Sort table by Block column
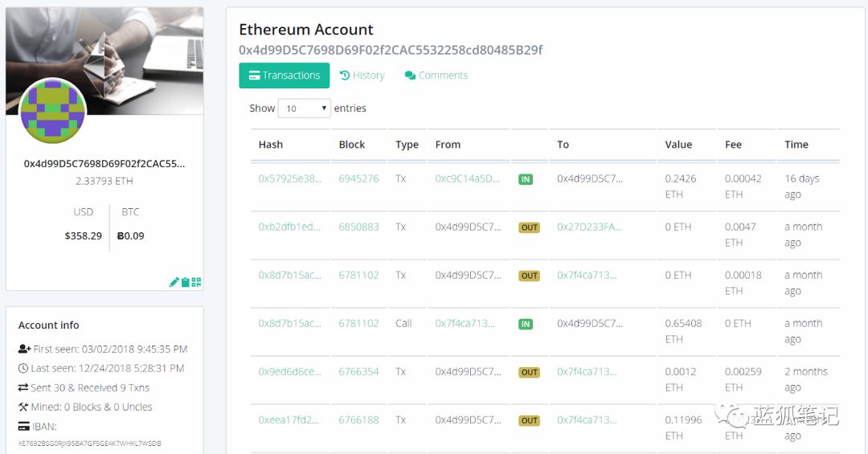The image size is (868, 454). (x=352, y=145)
